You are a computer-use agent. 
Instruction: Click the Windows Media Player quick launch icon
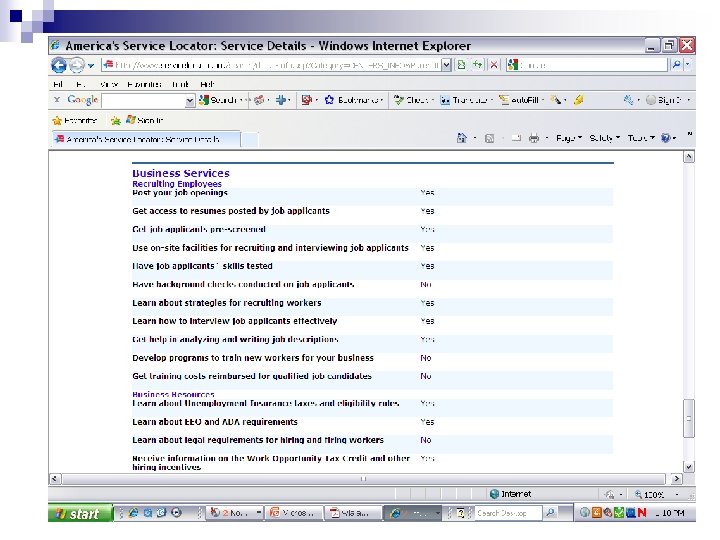(x=176, y=513)
